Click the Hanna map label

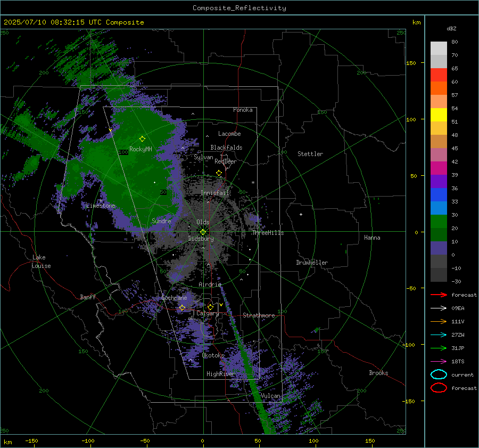[x=372, y=238]
